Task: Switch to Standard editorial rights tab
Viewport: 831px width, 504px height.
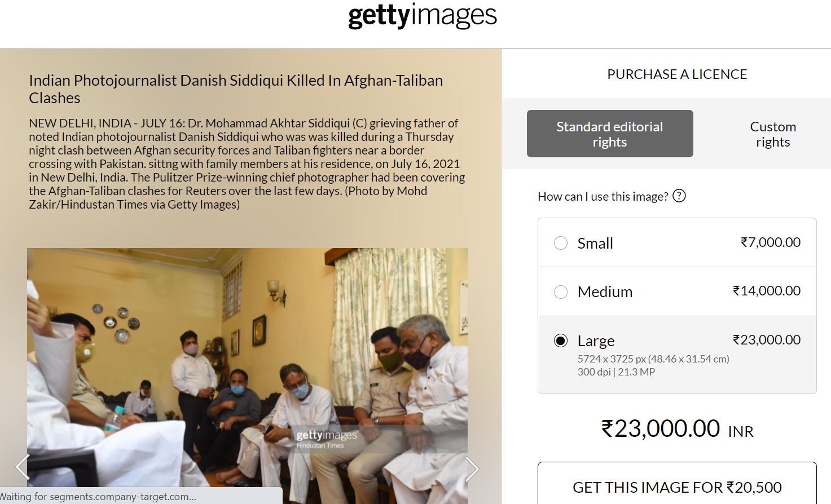Action: click(x=610, y=134)
